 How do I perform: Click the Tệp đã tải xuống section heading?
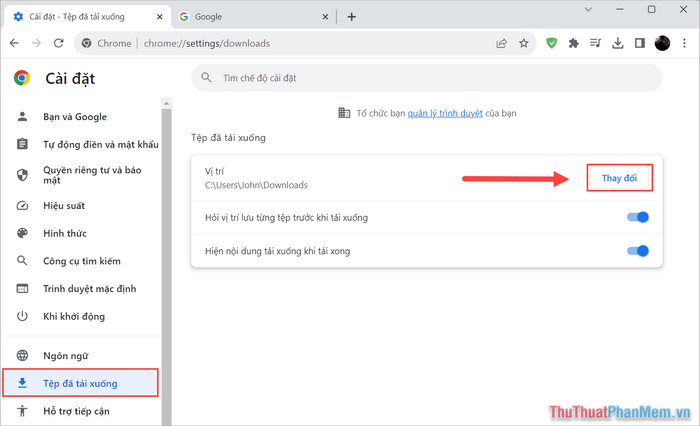[x=228, y=138]
